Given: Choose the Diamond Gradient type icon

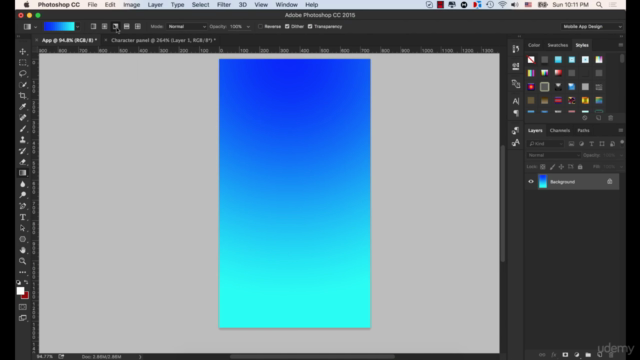Looking at the screenshot, I should point(138,27).
